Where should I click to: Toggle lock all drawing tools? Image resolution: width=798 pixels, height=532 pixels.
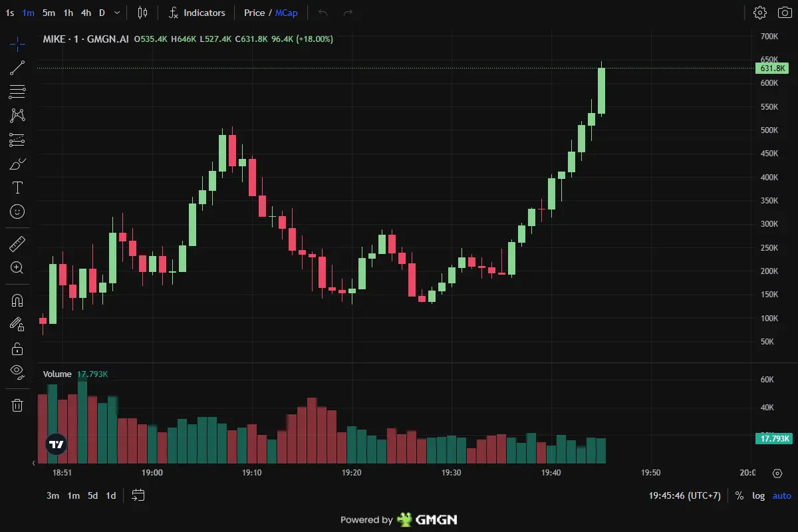point(17,348)
